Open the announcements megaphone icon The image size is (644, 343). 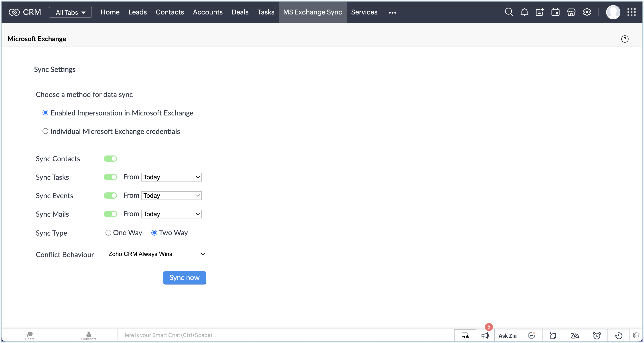click(x=485, y=335)
